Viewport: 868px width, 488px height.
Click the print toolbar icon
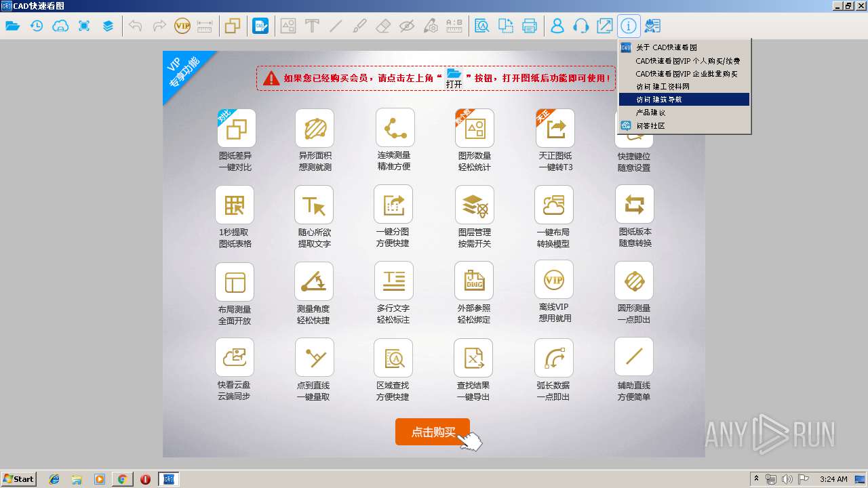530,26
